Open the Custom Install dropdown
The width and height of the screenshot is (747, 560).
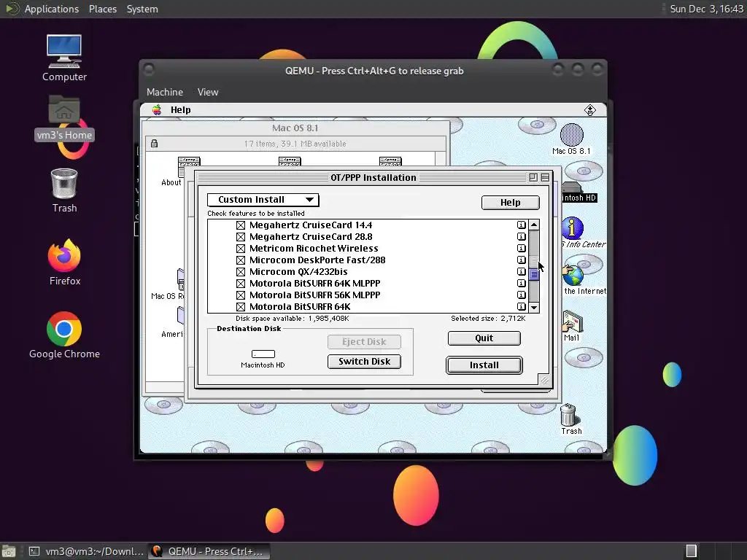(263, 200)
